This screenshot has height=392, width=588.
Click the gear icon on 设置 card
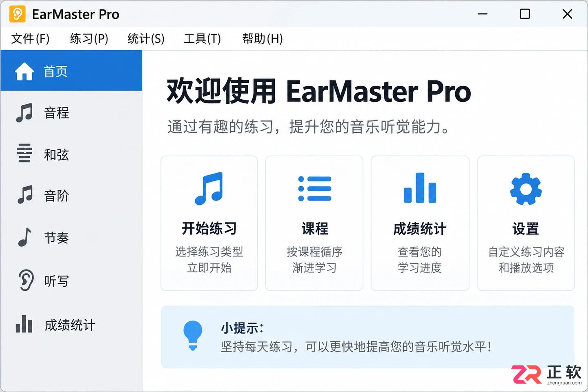[x=526, y=189]
